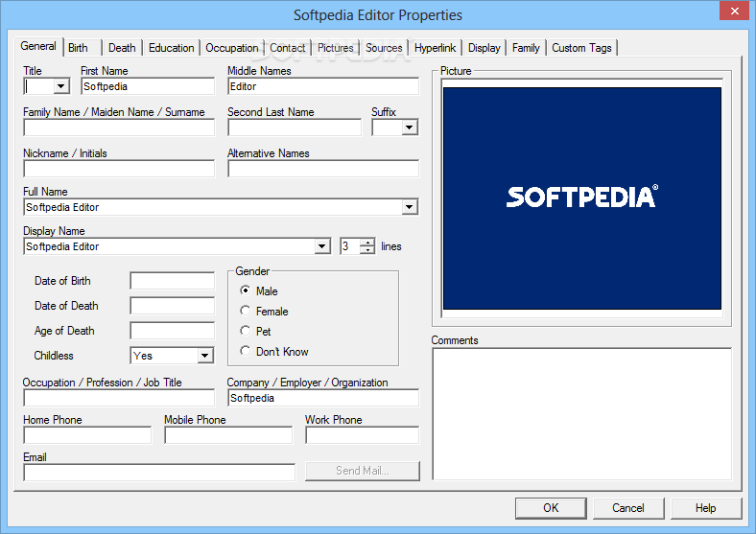
Task: Expand the Title dropdown
Action: [x=60, y=86]
